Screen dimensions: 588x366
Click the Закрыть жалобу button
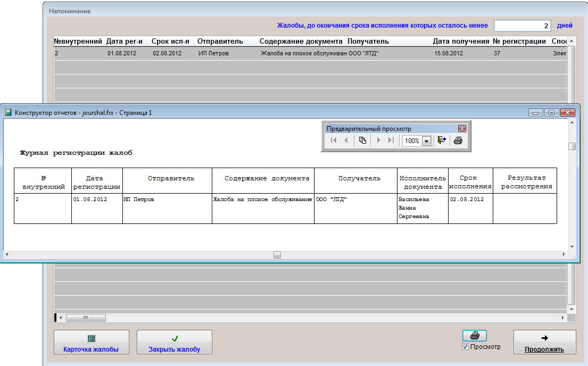tap(174, 342)
